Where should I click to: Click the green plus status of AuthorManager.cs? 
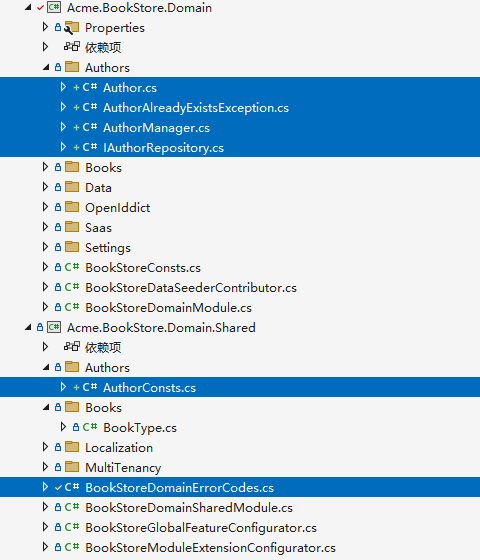coord(76,128)
